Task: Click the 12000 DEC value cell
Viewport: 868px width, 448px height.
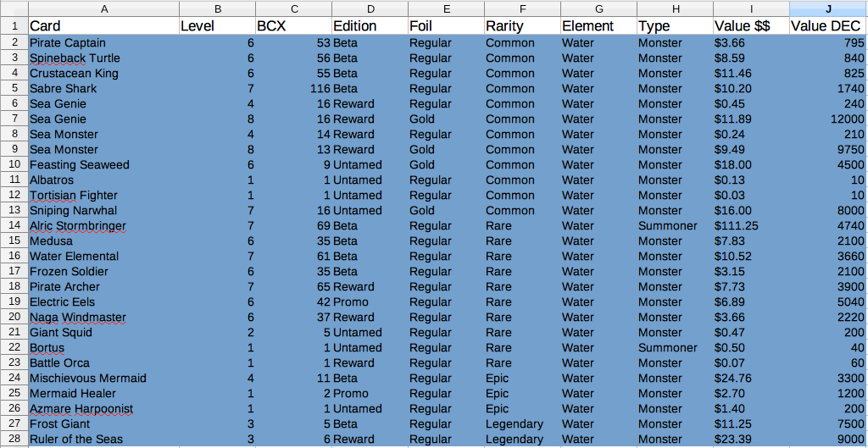Action: pyautogui.click(x=828, y=119)
